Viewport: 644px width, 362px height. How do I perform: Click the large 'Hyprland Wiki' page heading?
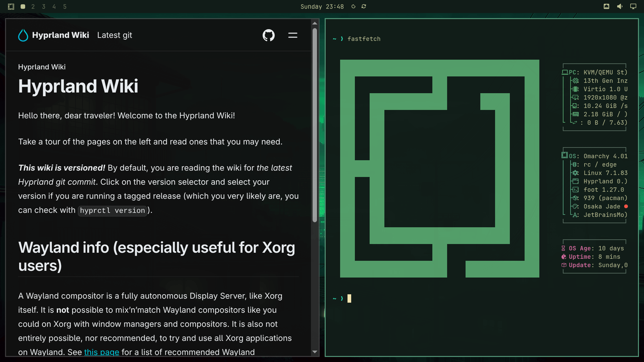coord(78,86)
